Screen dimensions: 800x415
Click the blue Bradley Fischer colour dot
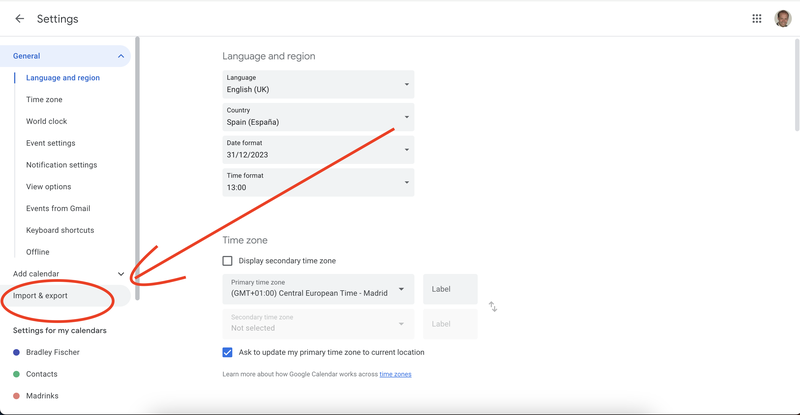[x=16, y=352]
